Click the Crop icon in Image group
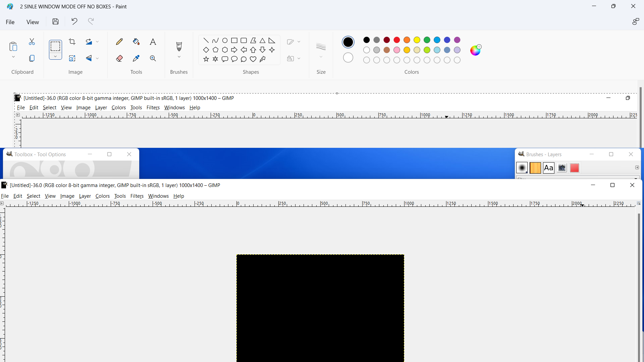 72,42
